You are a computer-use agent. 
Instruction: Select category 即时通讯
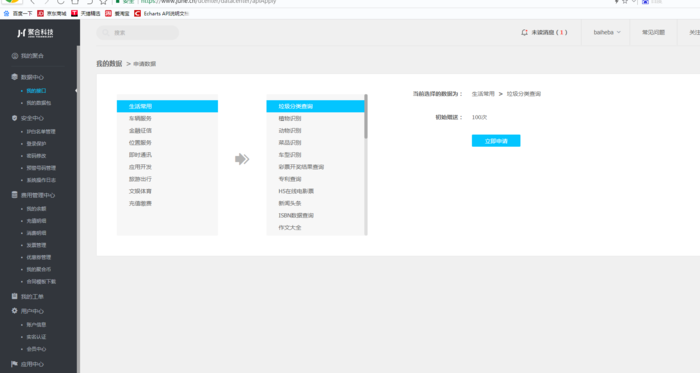point(167,154)
